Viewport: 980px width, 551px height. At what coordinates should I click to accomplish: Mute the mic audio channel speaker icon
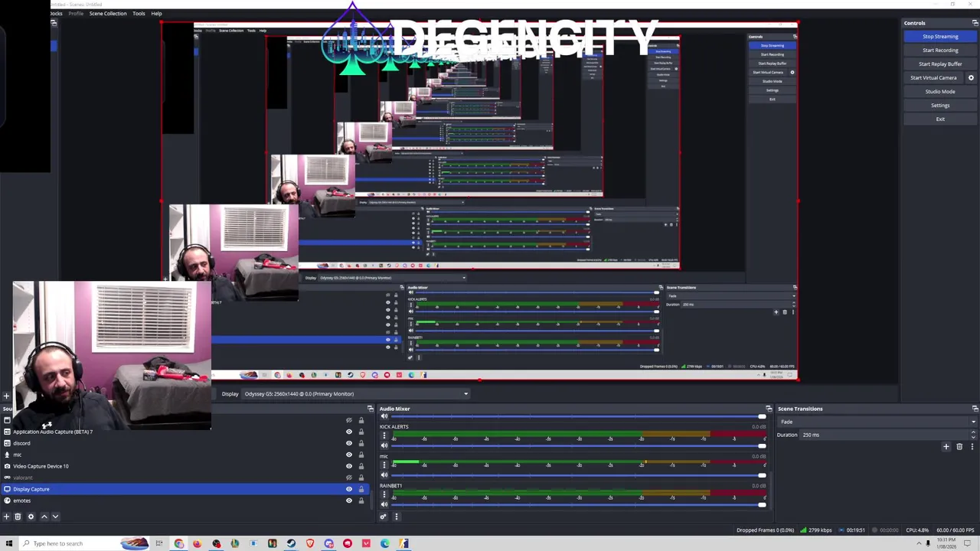(x=384, y=475)
